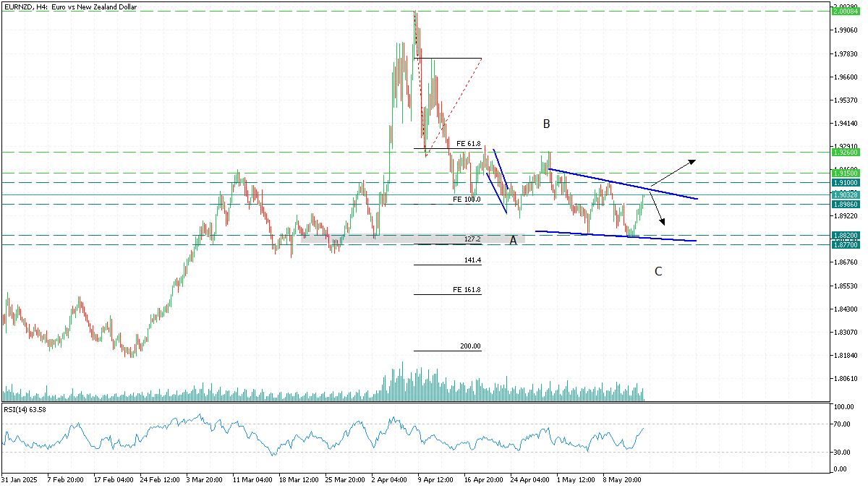Click the wave label C
The image size is (868, 488).
pos(658,272)
